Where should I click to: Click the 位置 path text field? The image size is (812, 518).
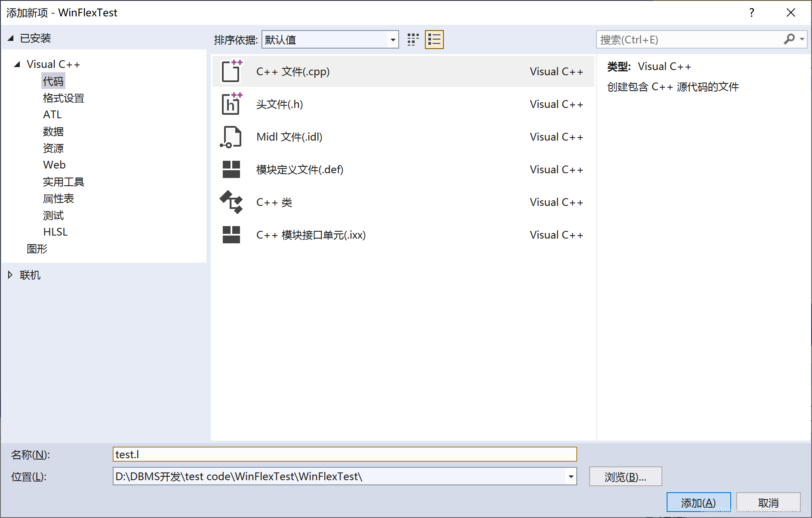(x=339, y=476)
